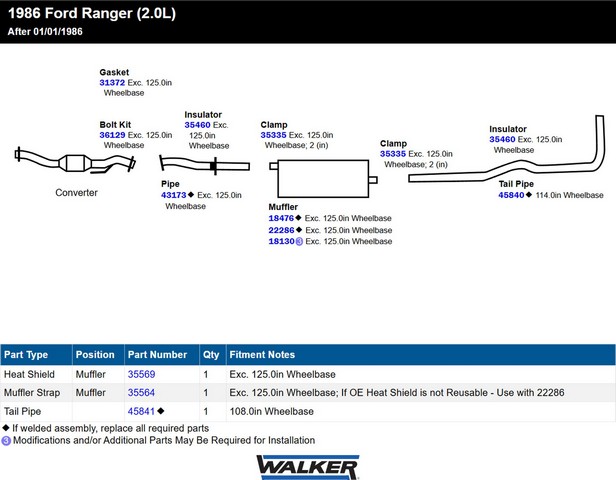The width and height of the screenshot is (616, 480).
Task: Click the diamond symbol beside 22286
Action: click(299, 229)
